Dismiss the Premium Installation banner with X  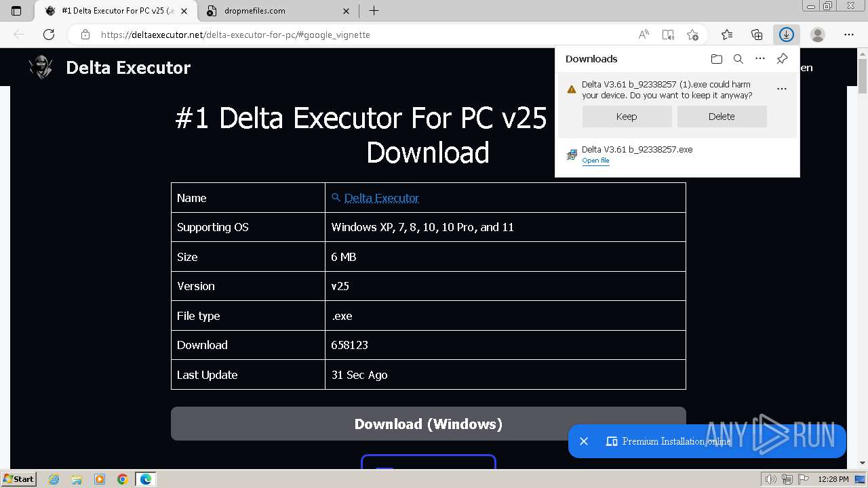584,441
